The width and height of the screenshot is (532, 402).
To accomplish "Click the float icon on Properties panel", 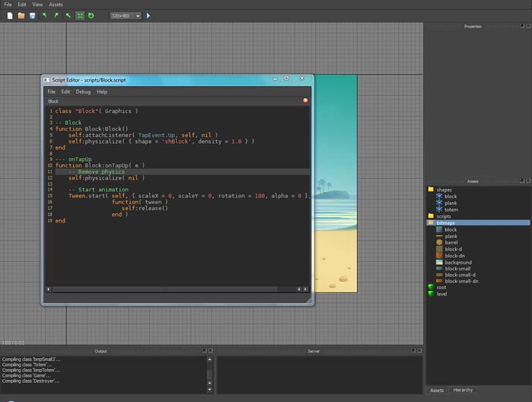I will (522, 26).
